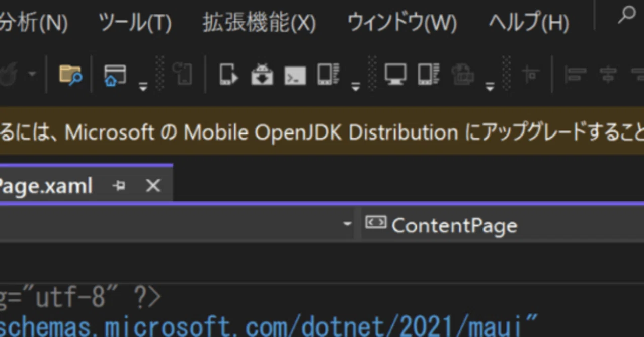Click the device list icon beside monitor

[429, 74]
